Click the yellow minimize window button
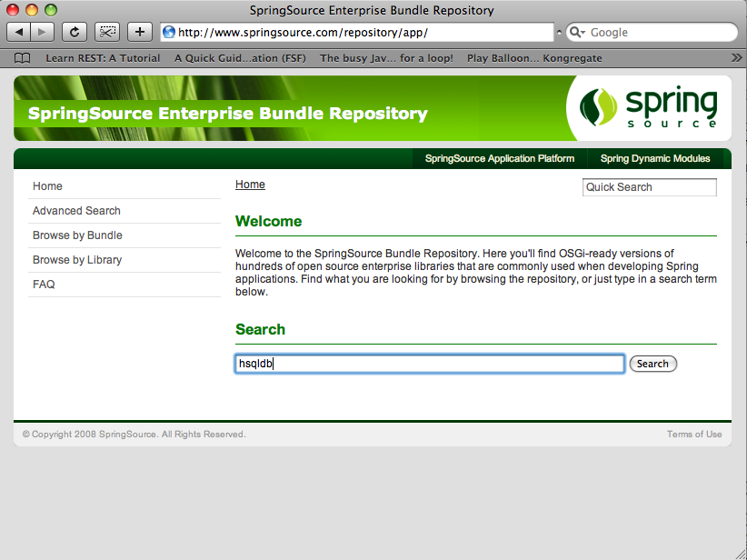Viewport: 747px width, 560px height. [x=32, y=10]
